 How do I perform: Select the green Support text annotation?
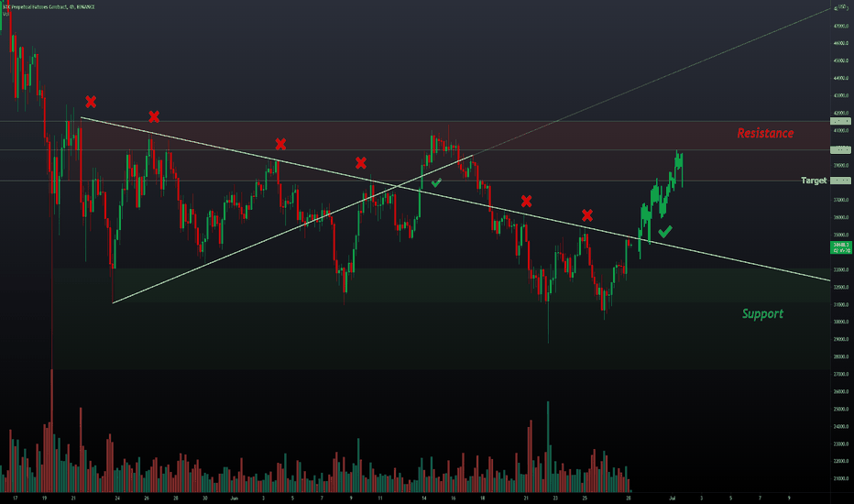pyautogui.click(x=762, y=313)
